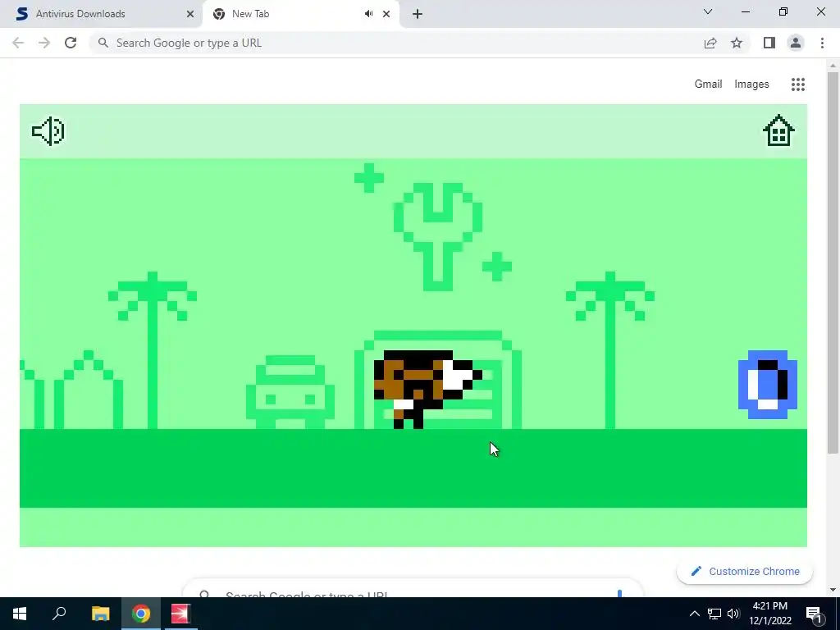This screenshot has width=840, height=630.
Task: Open the notification center icon
Action: [x=814, y=614]
